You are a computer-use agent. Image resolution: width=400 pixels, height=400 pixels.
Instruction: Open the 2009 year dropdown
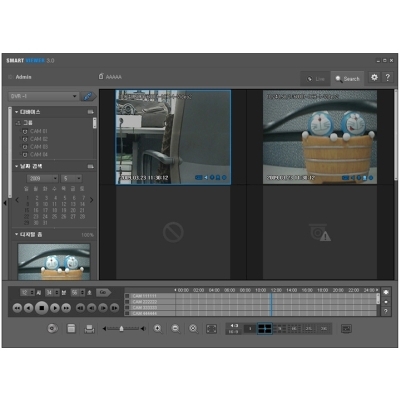pos(42,179)
